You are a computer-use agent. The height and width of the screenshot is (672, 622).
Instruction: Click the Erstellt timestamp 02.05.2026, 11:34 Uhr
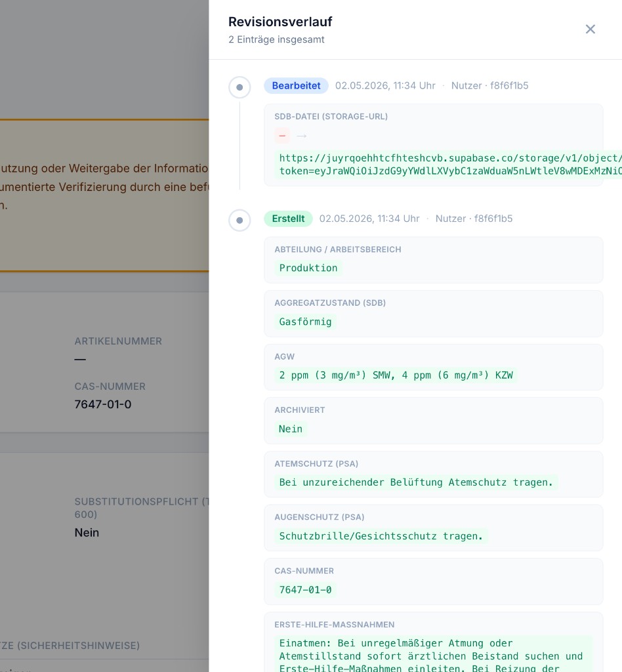pyautogui.click(x=369, y=219)
